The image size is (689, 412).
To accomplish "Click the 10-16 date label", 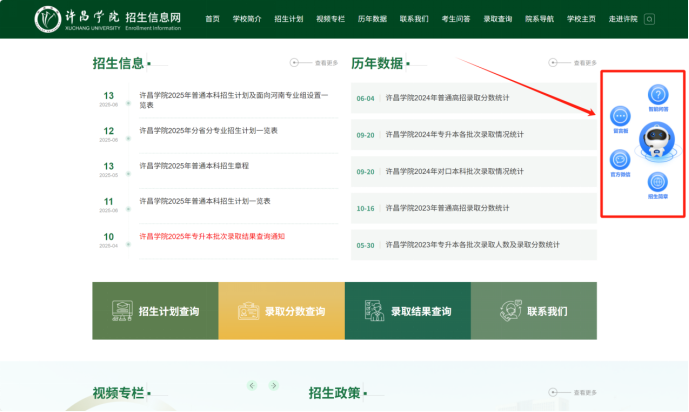I will tap(365, 209).
